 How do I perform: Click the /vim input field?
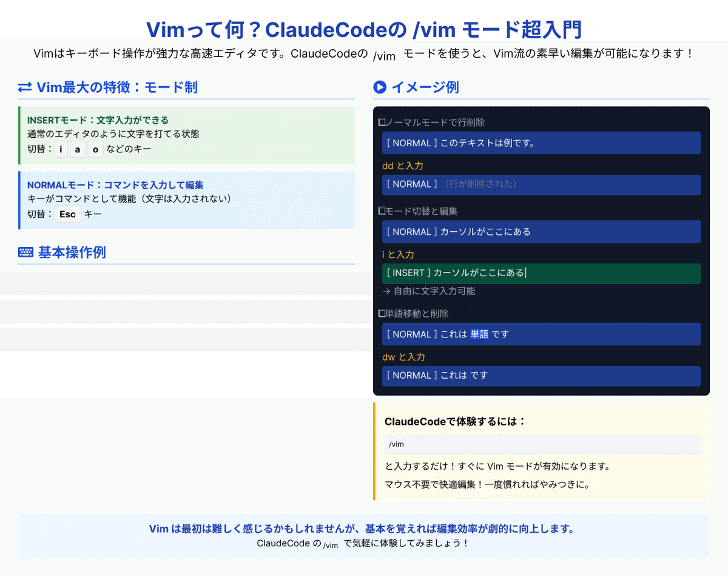(x=542, y=444)
